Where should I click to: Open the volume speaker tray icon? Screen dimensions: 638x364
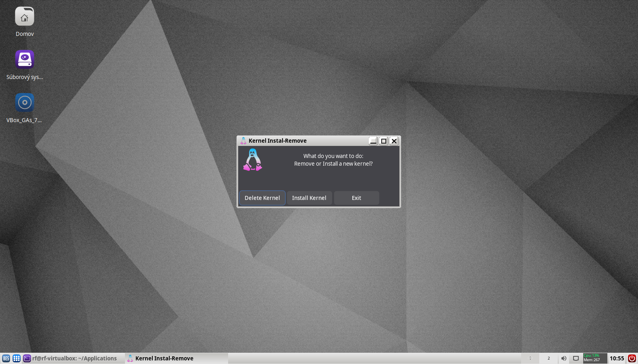point(564,358)
